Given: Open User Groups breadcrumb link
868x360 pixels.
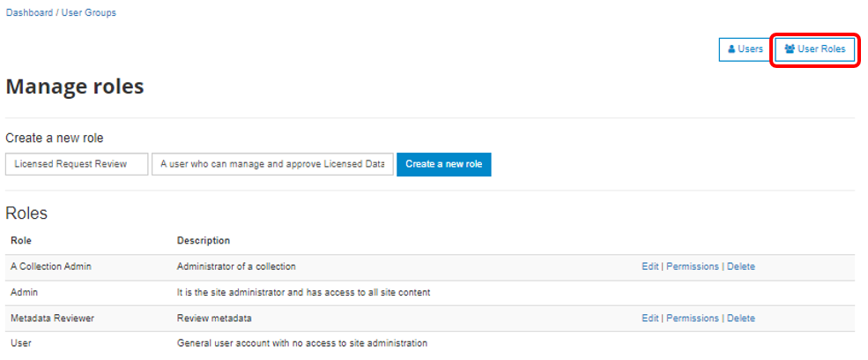Looking at the screenshot, I should pyautogui.click(x=89, y=12).
